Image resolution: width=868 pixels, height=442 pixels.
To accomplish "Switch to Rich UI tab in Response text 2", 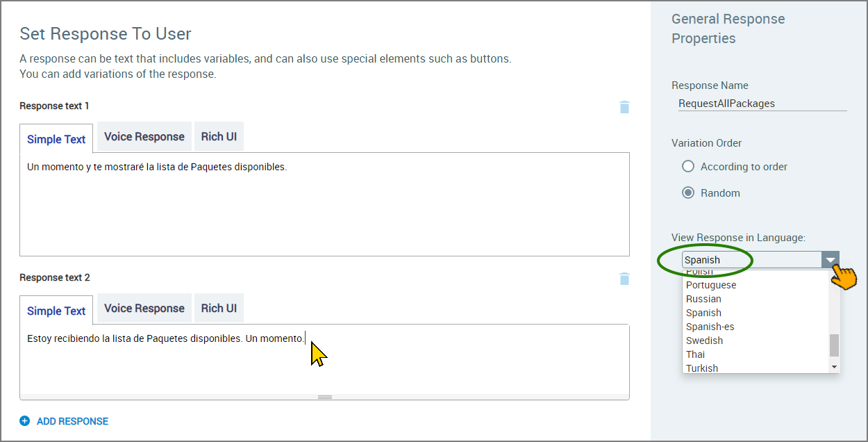I will 219,308.
